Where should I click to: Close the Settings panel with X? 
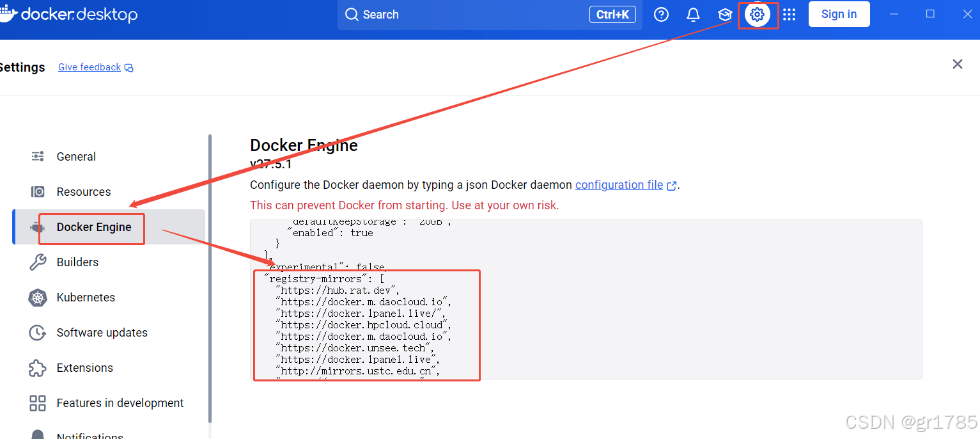tap(957, 64)
